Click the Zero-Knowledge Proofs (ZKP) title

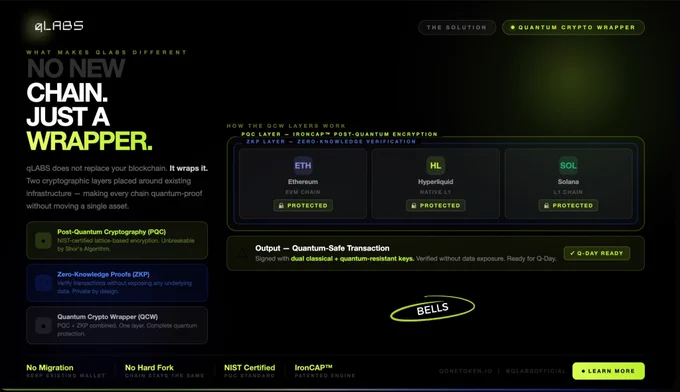pos(103,274)
